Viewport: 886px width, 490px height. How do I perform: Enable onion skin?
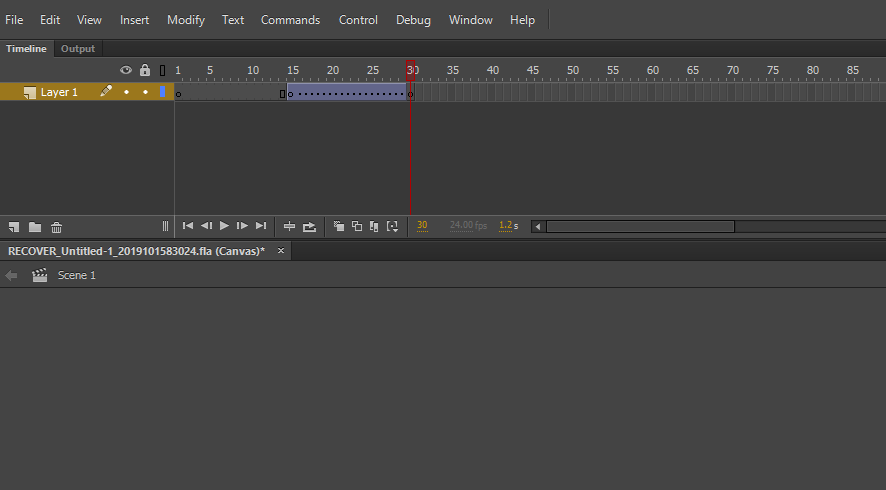[339, 226]
